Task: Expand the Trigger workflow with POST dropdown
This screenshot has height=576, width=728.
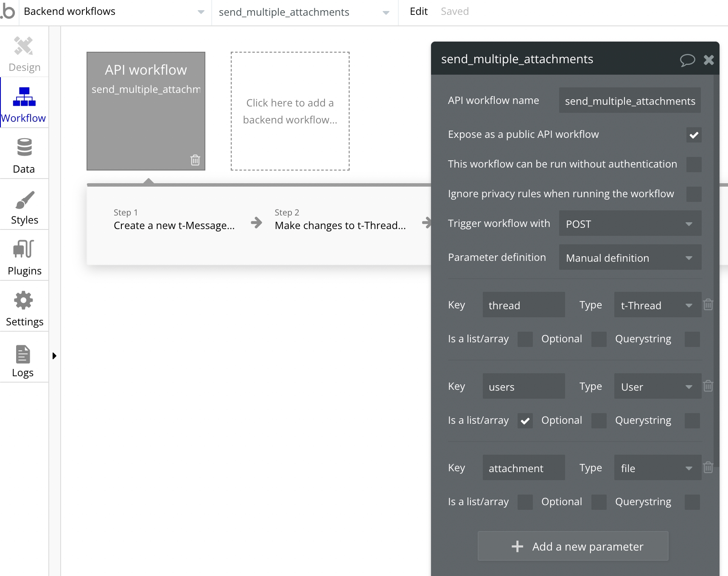Action: point(630,224)
